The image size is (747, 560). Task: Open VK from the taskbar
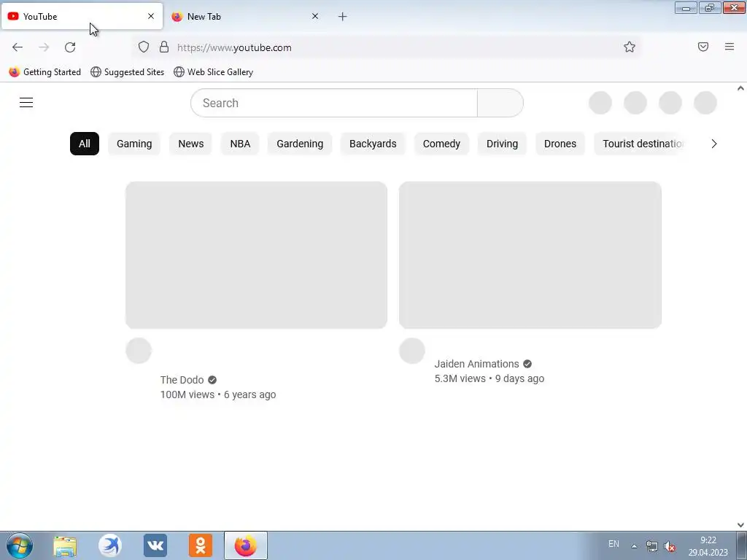pyautogui.click(x=155, y=545)
